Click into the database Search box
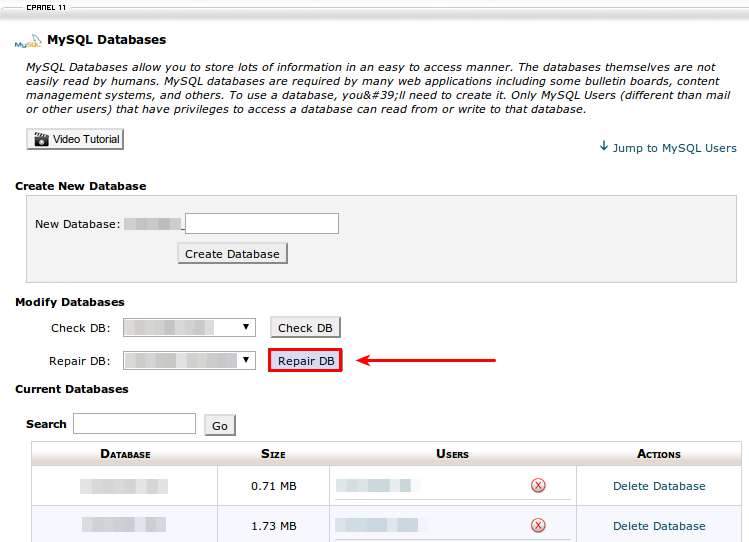 [x=135, y=424]
